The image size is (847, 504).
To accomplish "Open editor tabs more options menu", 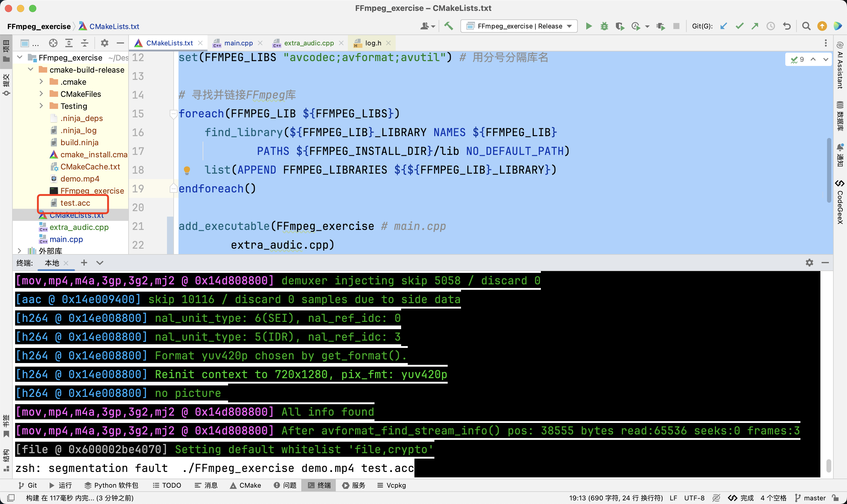I will click(x=826, y=43).
